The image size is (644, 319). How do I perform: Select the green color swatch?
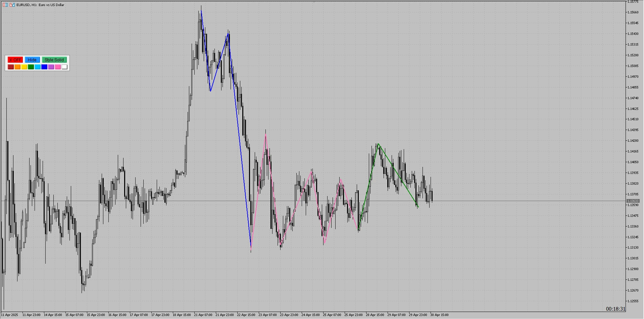click(x=31, y=67)
